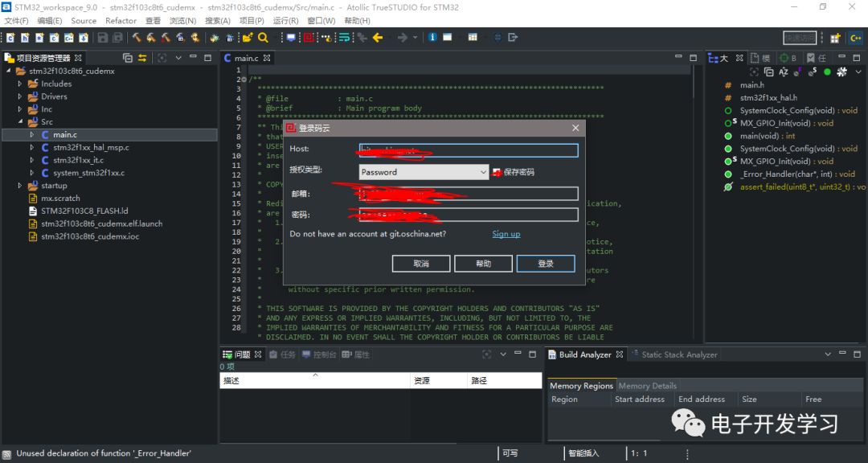
Task: Select stm32f1xx_it.c in project tree
Action: [78, 160]
